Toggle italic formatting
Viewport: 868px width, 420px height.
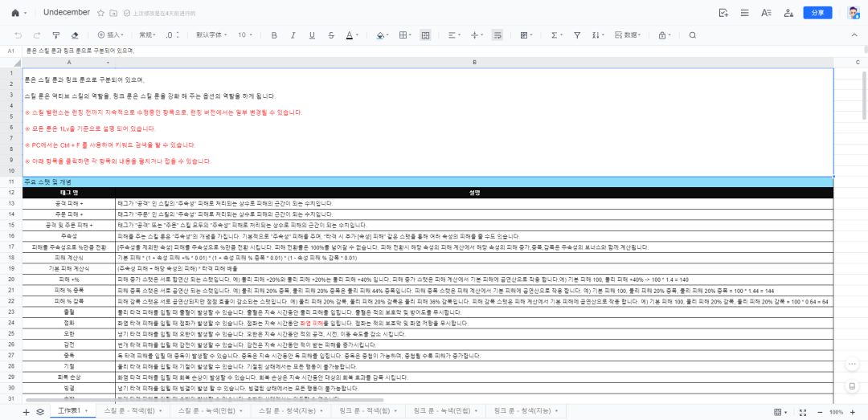coord(293,35)
